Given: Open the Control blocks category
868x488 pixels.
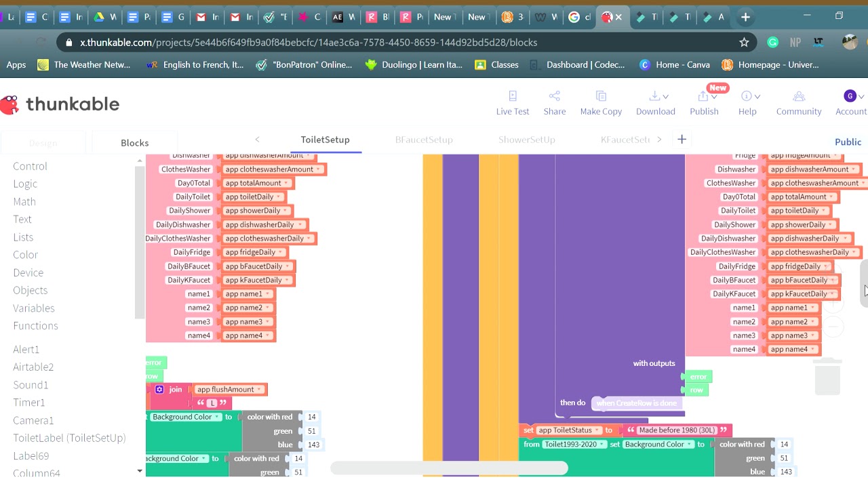Looking at the screenshot, I should pos(30,166).
